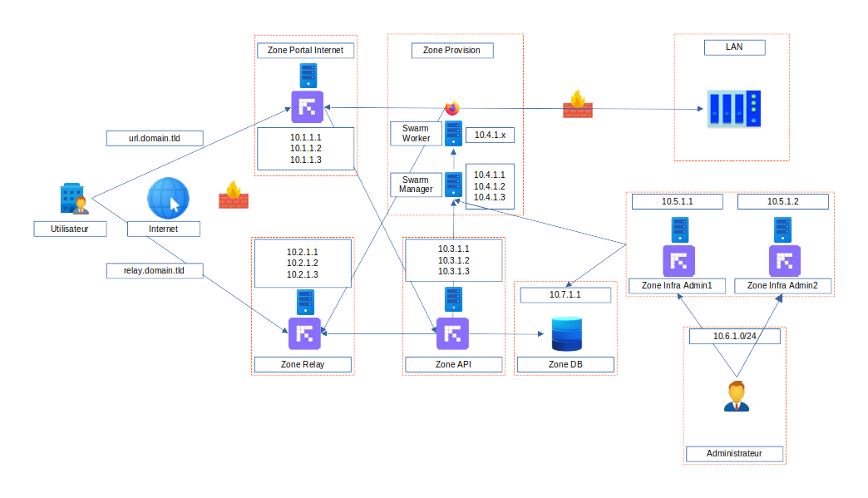Click the Zone Portal Internet title box
This screenshot has height=498, width=868.
coord(305,51)
